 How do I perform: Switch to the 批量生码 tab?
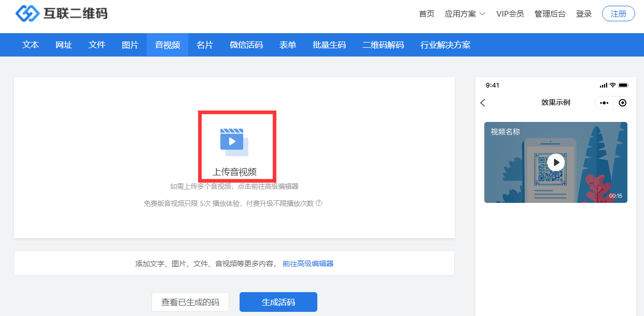click(x=329, y=45)
